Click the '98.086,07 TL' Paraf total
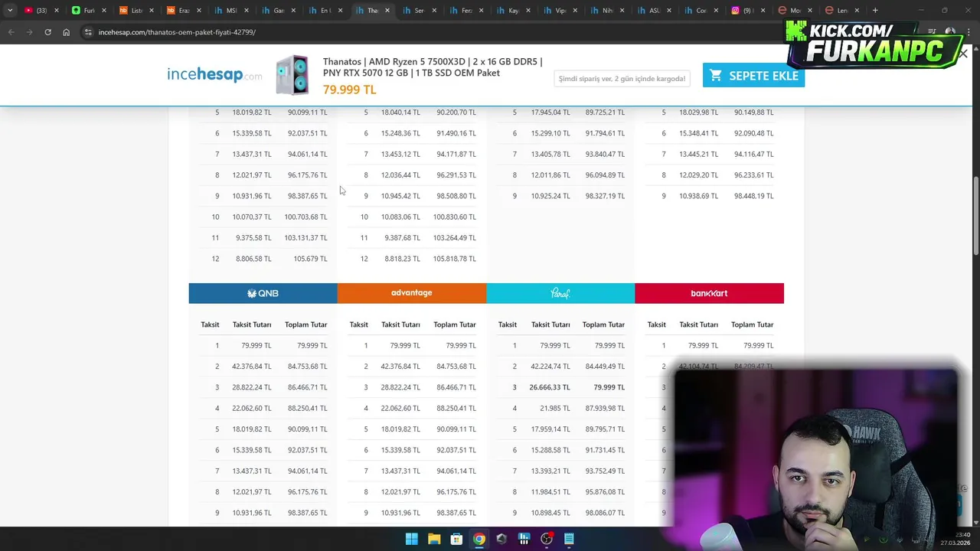The width and height of the screenshot is (980, 551). click(x=606, y=513)
